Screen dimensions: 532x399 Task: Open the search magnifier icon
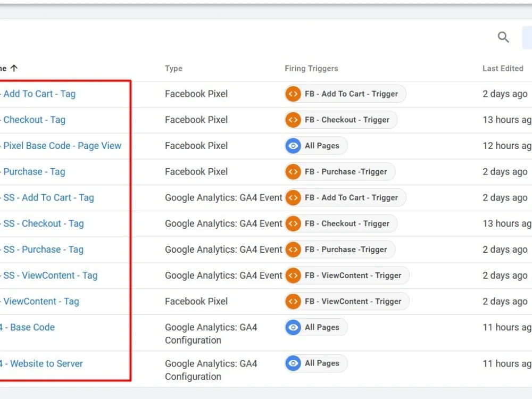click(503, 37)
